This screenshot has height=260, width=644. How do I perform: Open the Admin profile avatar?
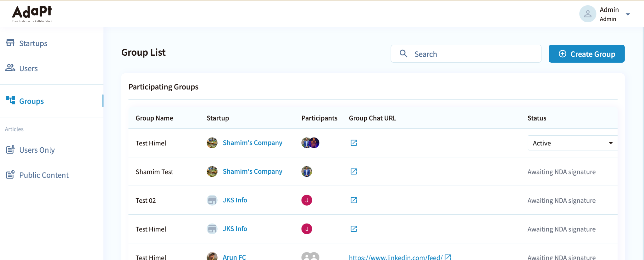coord(588,14)
